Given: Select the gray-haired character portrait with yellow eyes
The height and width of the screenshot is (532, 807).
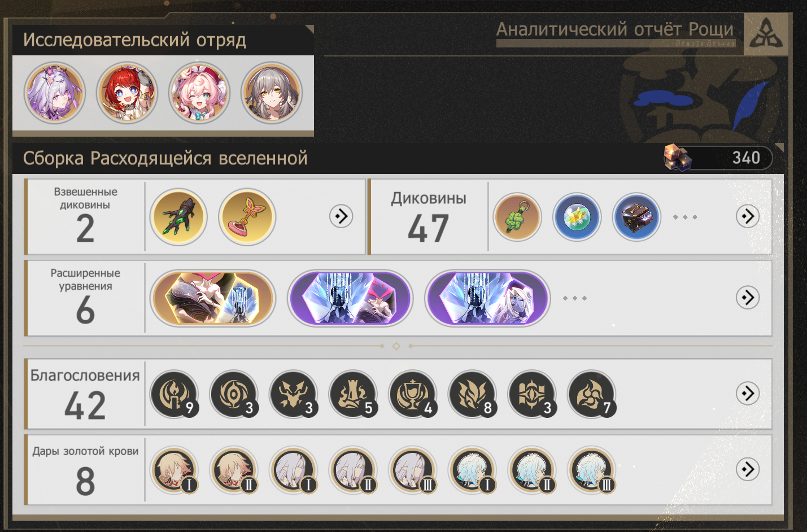Looking at the screenshot, I should [272, 93].
